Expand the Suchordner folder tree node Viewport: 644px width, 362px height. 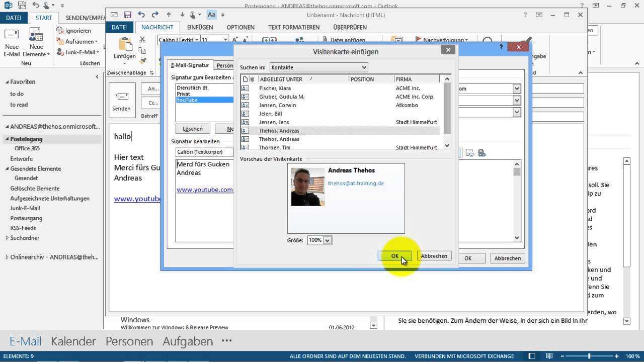(7, 238)
